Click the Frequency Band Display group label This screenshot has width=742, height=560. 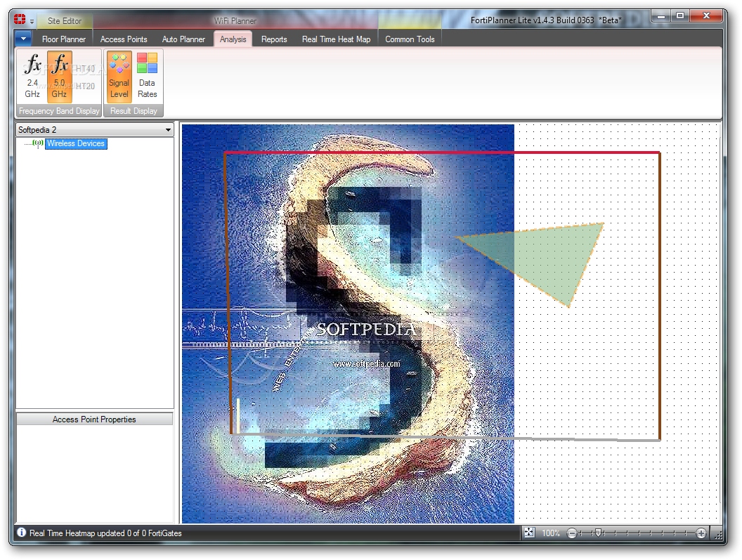[x=59, y=111]
